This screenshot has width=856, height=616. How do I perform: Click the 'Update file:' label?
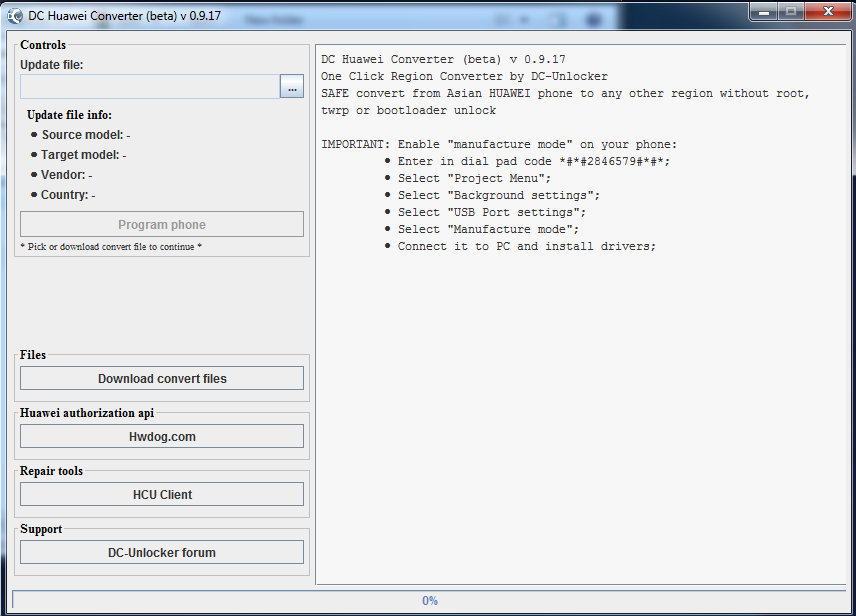[52, 65]
